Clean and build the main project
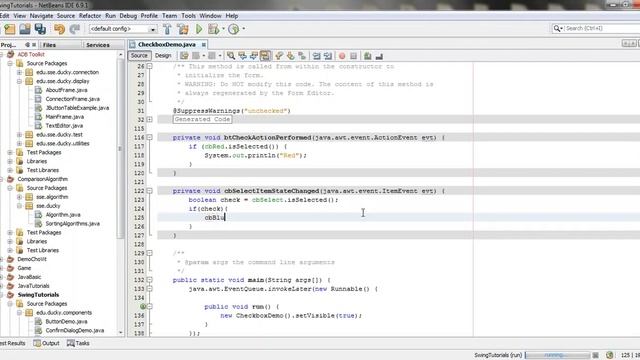The image size is (640, 360). [183, 29]
